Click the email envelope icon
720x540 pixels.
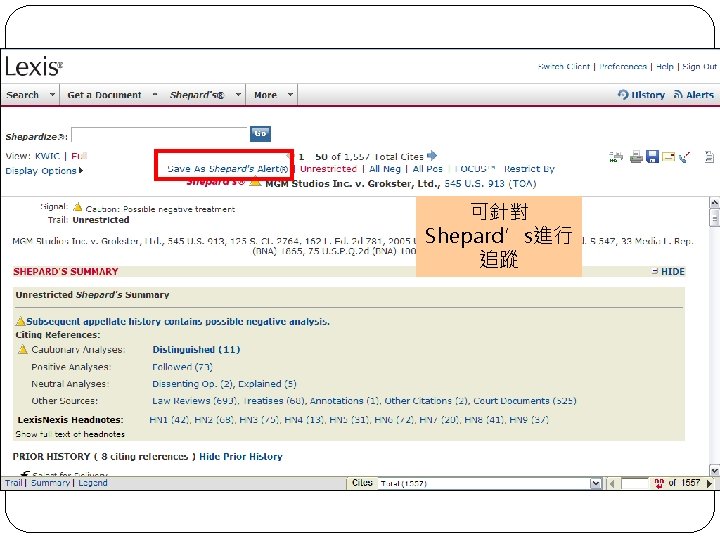point(668,157)
